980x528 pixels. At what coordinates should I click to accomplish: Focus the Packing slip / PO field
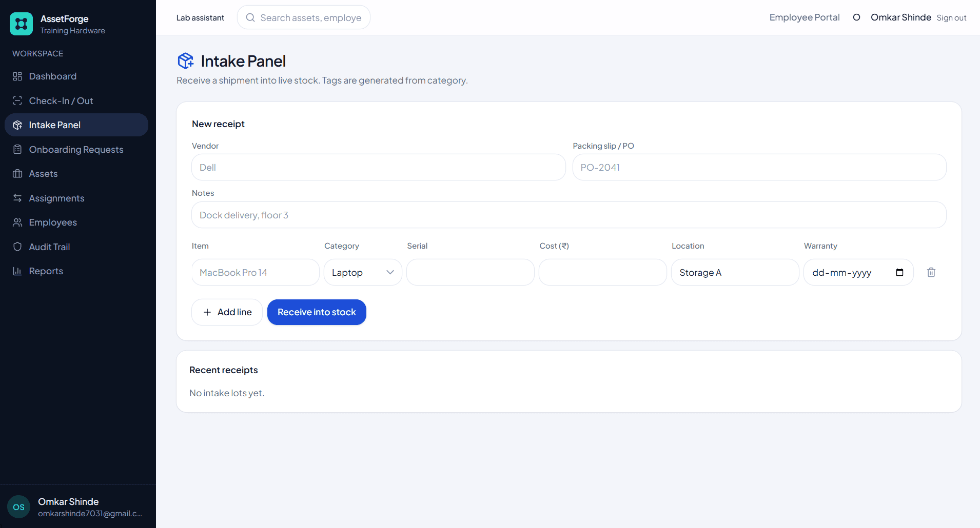[759, 167]
